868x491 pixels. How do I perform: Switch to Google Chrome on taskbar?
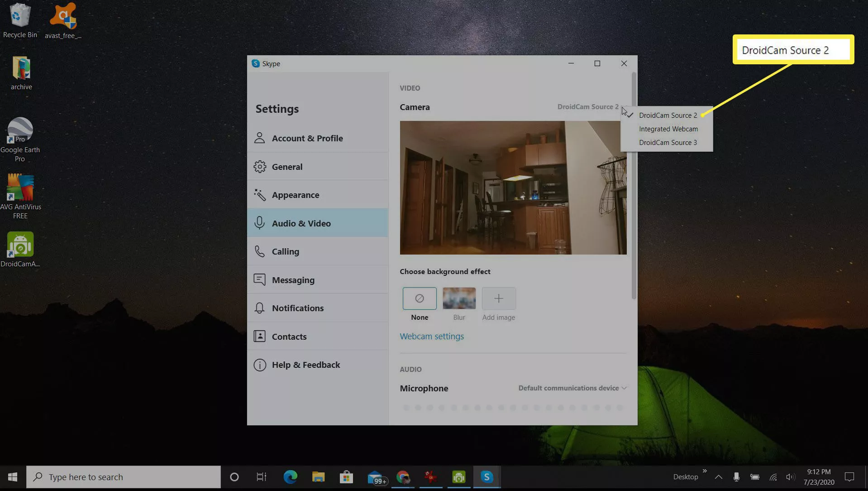point(403,477)
